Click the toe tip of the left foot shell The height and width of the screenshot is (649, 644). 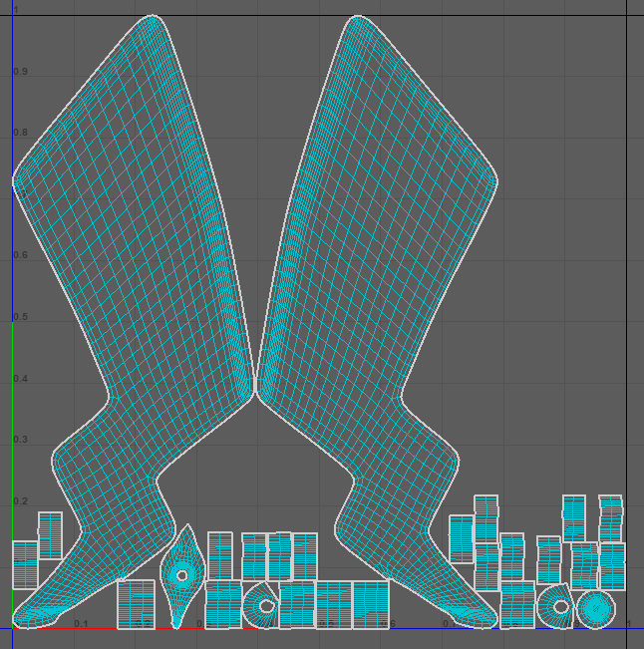[22, 620]
